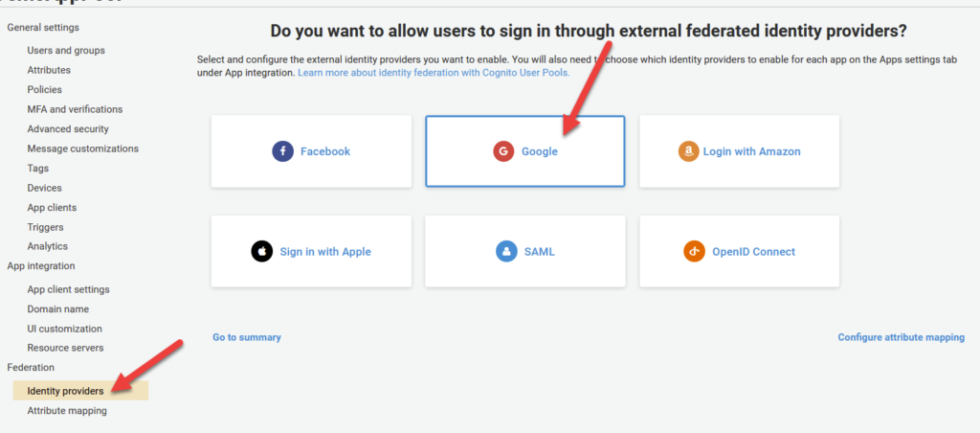Open Learn more about identity federation link
The height and width of the screenshot is (433, 980).
(x=434, y=73)
